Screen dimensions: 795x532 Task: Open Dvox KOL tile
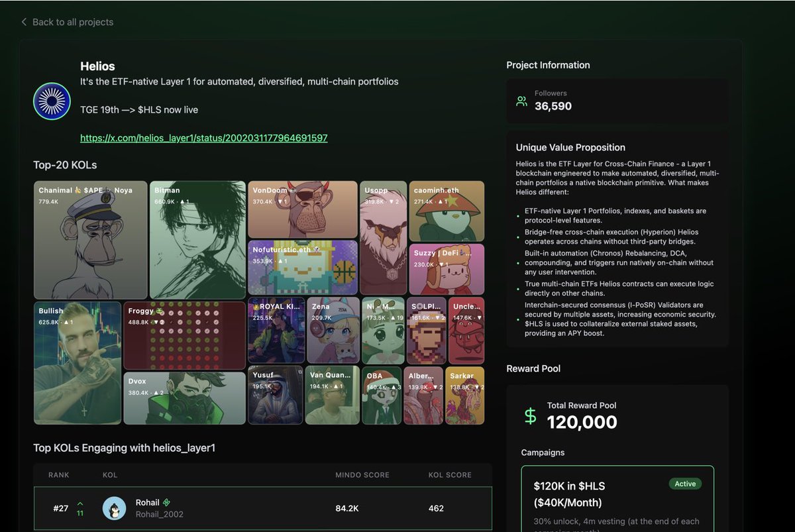(x=185, y=398)
